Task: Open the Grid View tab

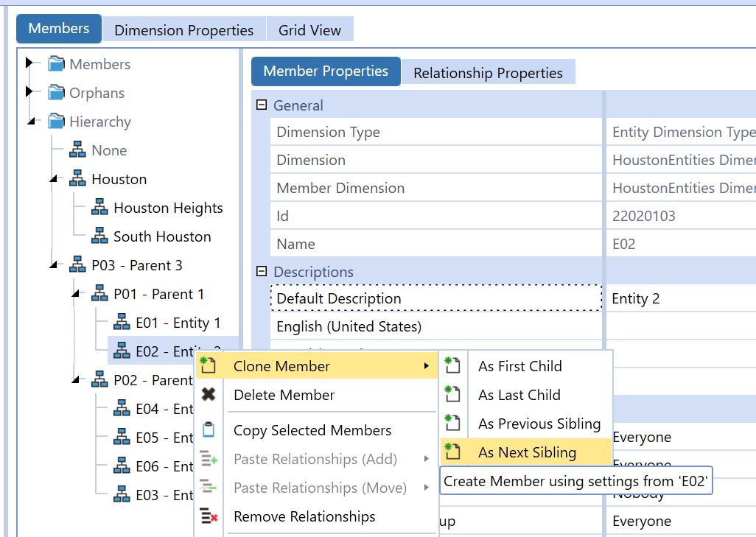Action: click(x=309, y=30)
